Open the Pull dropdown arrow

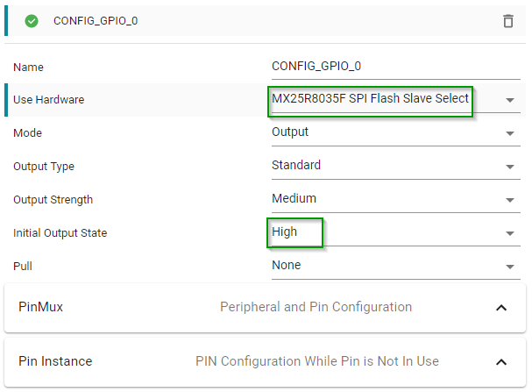pyautogui.click(x=509, y=267)
